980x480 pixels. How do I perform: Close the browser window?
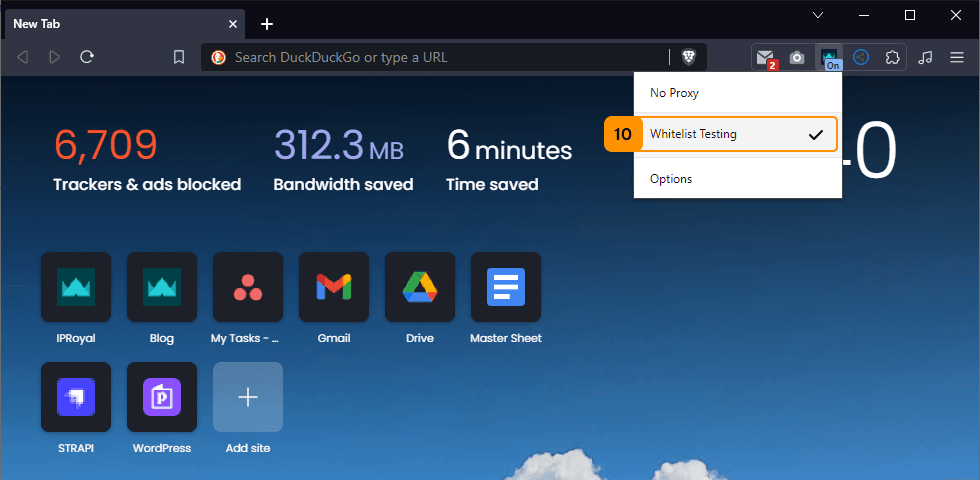pos(956,16)
